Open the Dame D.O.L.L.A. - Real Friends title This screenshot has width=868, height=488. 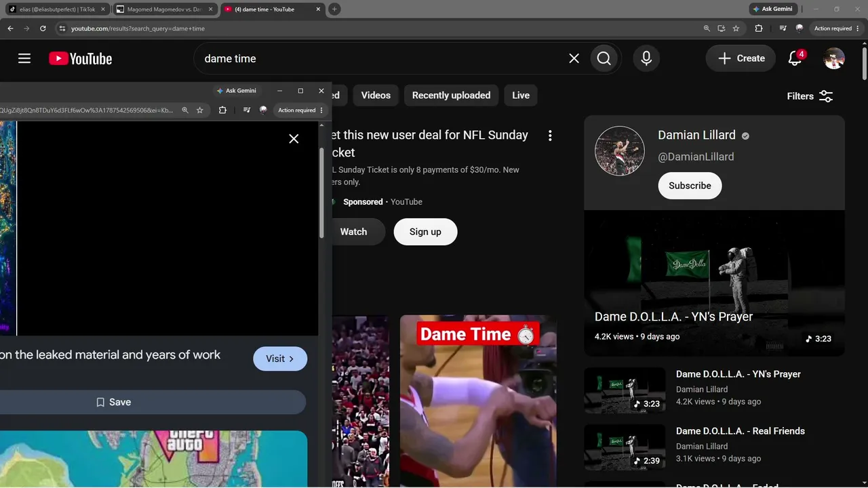tap(741, 431)
